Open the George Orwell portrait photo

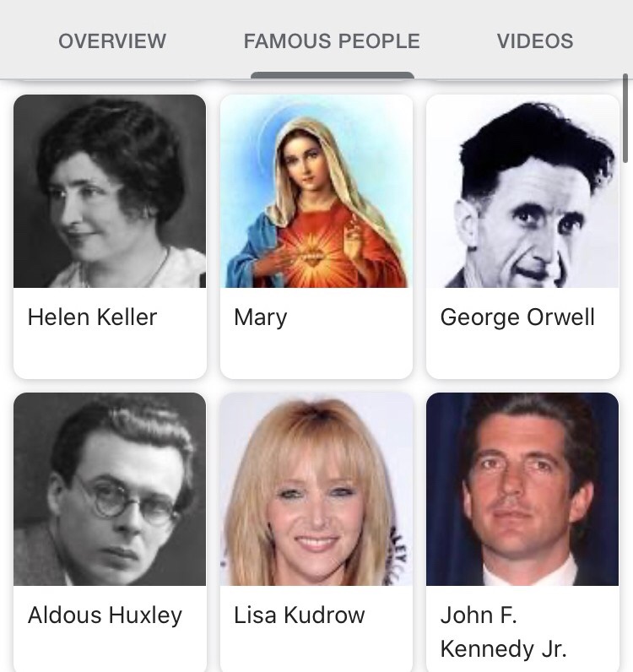click(x=522, y=191)
